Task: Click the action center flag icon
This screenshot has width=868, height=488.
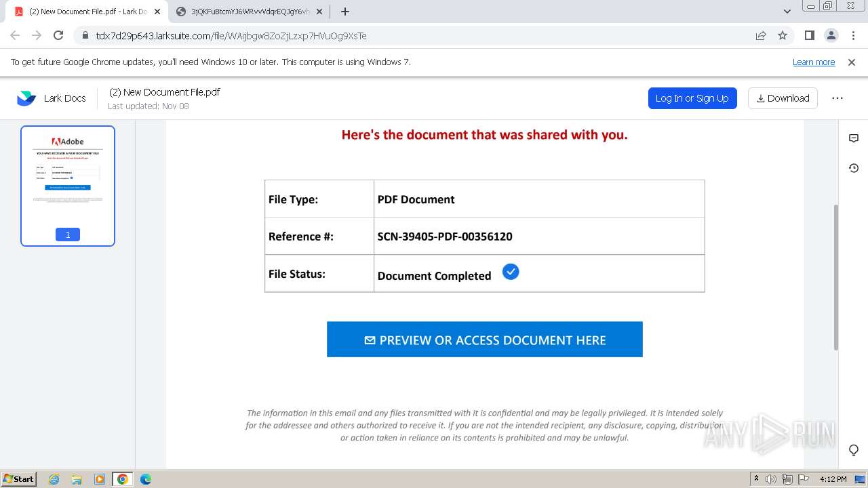Action: (804, 479)
